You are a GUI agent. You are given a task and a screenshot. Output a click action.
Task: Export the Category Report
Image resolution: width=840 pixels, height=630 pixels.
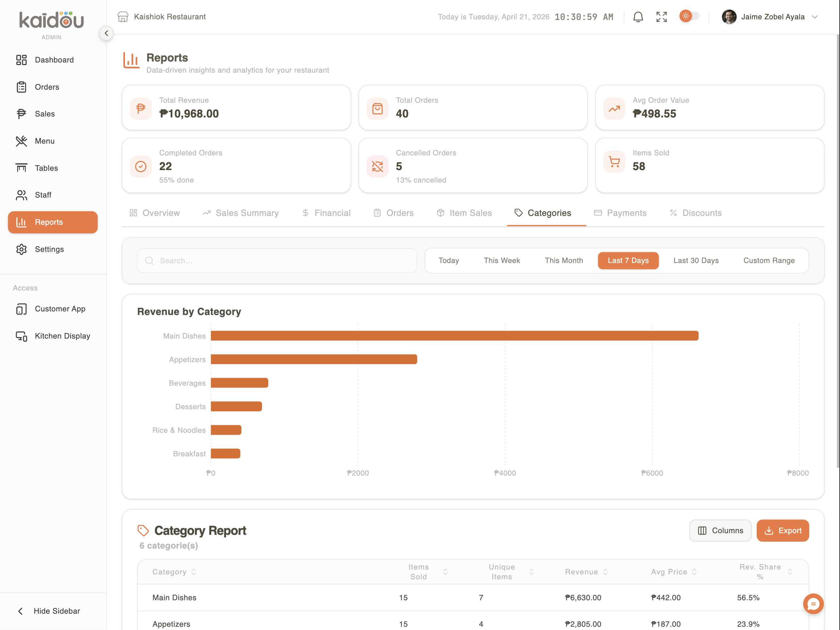tap(783, 531)
